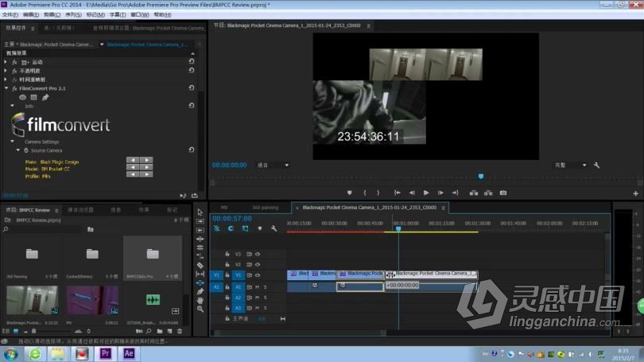The image size is (644, 362).
Task: Switch to the 360 panning sequence tab
Action: (x=265, y=208)
